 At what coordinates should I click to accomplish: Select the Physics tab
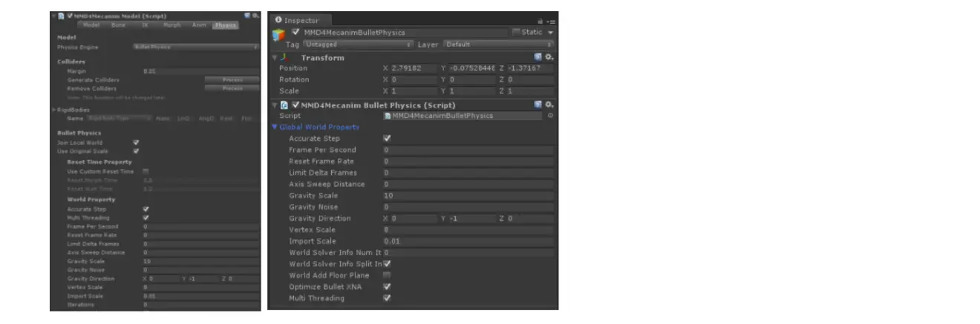point(225,25)
